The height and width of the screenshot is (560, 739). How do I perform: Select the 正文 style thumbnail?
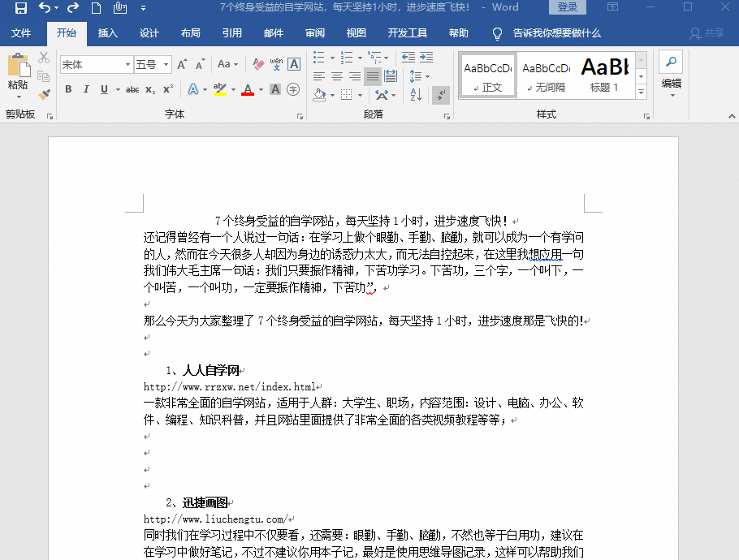(x=487, y=75)
